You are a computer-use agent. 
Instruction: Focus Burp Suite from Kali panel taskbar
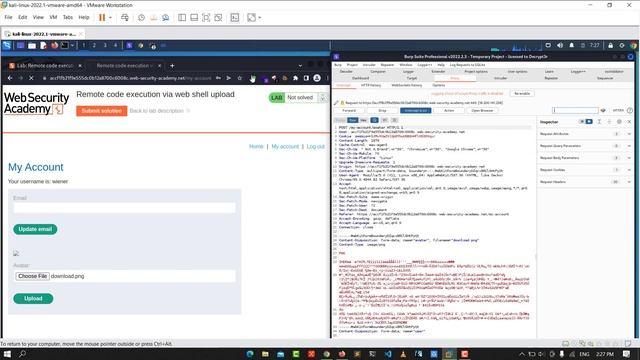pos(129,45)
